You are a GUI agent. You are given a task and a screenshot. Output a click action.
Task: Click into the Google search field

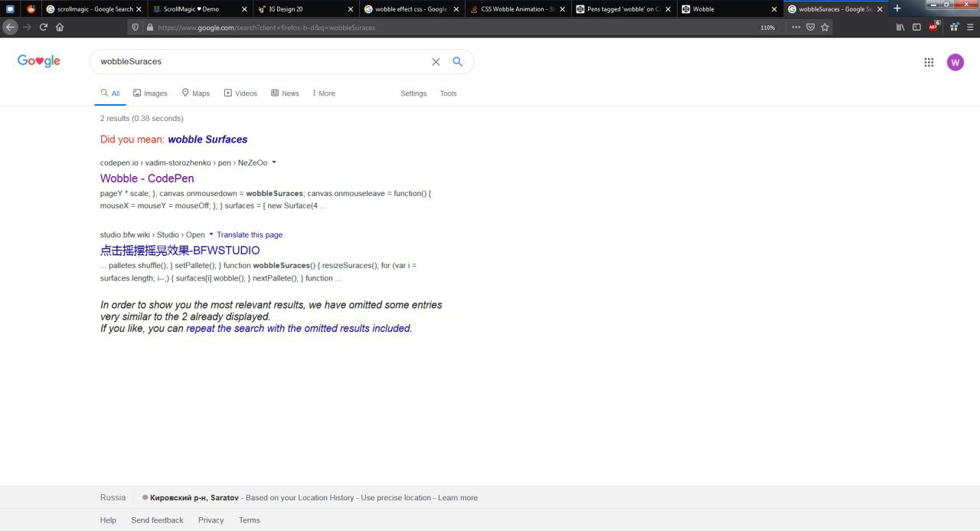coord(260,61)
